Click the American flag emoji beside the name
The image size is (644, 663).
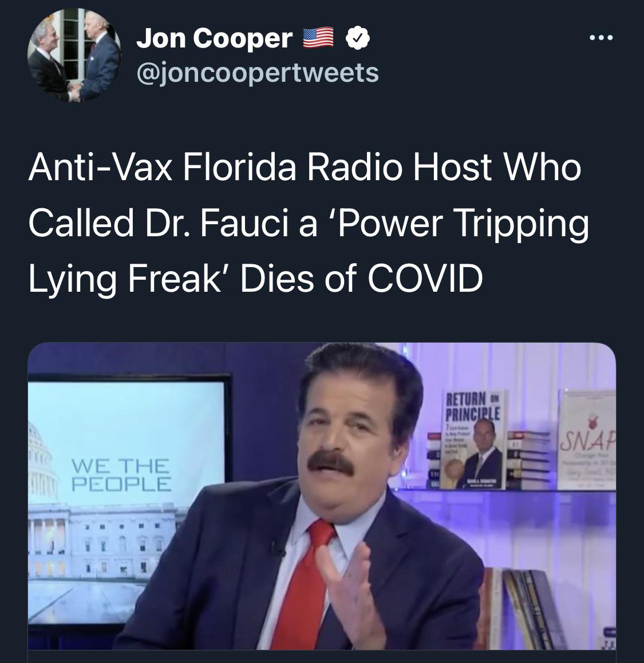(x=319, y=38)
